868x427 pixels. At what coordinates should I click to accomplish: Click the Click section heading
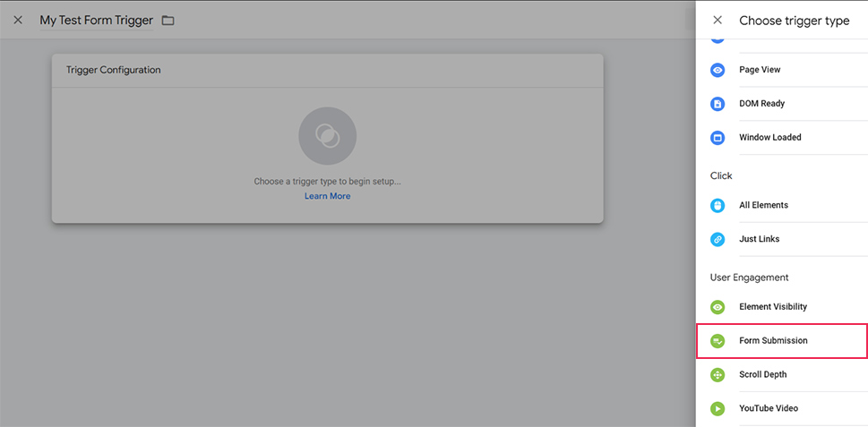721,175
